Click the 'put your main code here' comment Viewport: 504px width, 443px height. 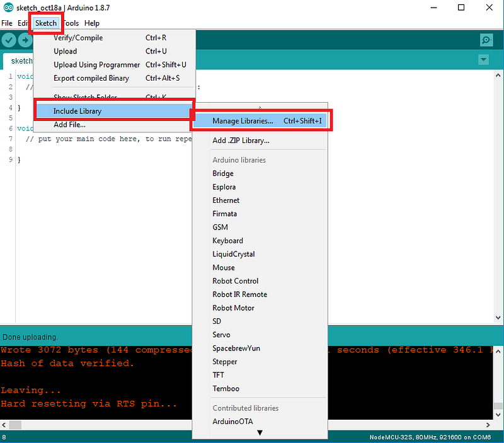click(x=108, y=139)
